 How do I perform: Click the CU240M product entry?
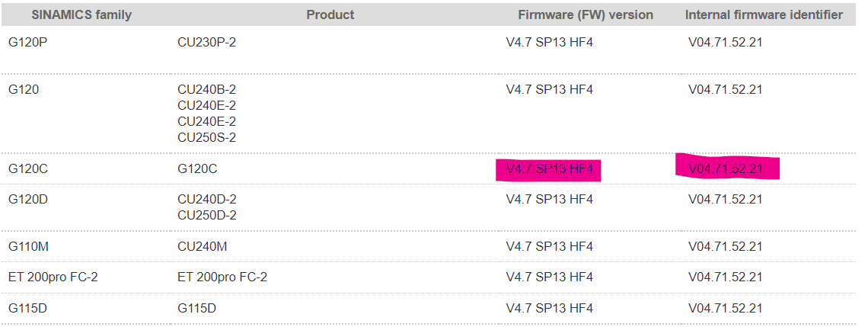(x=203, y=246)
